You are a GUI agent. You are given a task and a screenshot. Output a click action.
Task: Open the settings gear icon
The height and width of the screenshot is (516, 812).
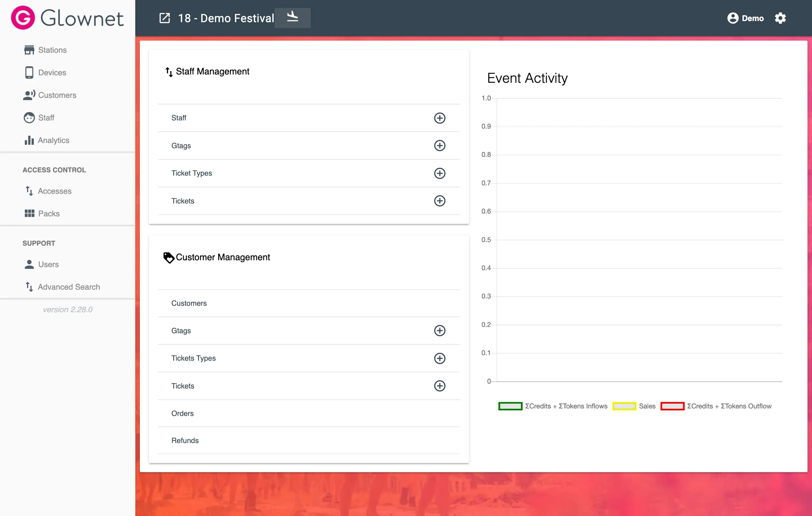pyautogui.click(x=780, y=18)
